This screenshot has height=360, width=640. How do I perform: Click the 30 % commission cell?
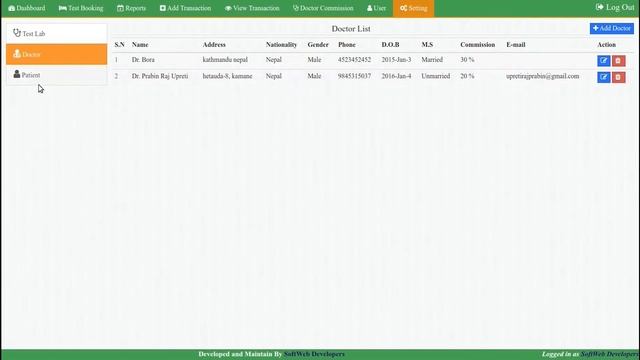467,60
